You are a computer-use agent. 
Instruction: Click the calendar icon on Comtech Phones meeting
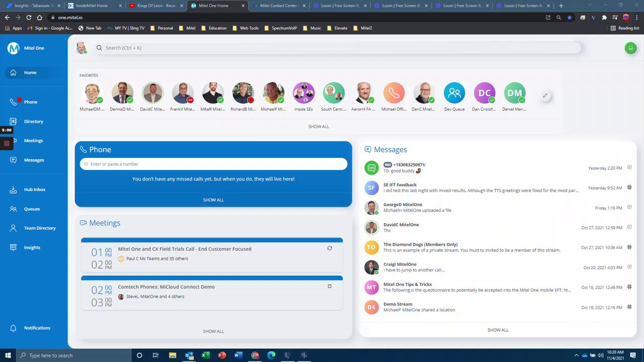(x=330, y=287)
